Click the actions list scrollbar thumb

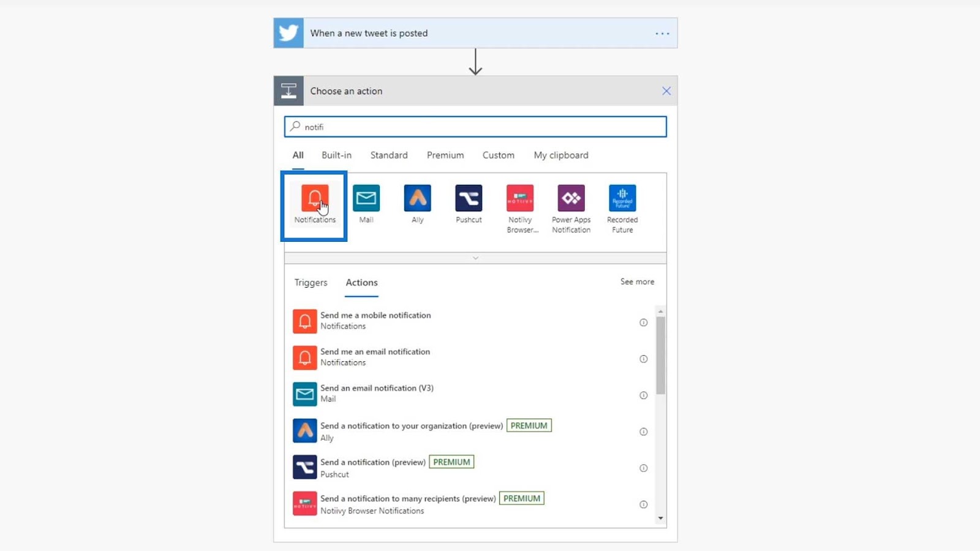660,355
